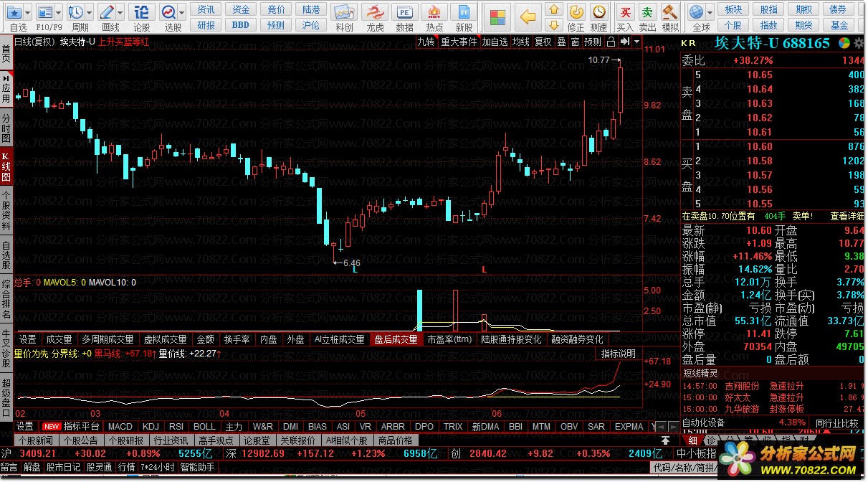Switch to the MACD indicator tab
Viewport: 868px width, 482px height.
[120, 427]
